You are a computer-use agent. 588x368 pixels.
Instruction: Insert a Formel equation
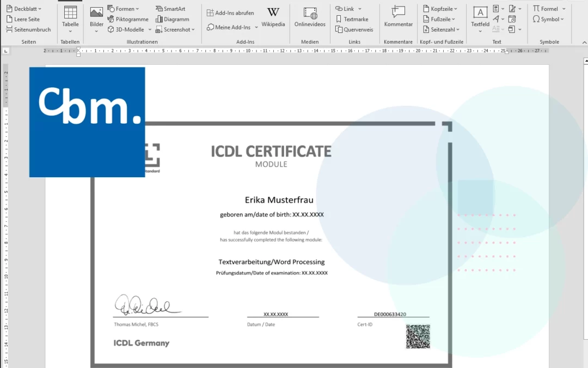pos(546,9)
